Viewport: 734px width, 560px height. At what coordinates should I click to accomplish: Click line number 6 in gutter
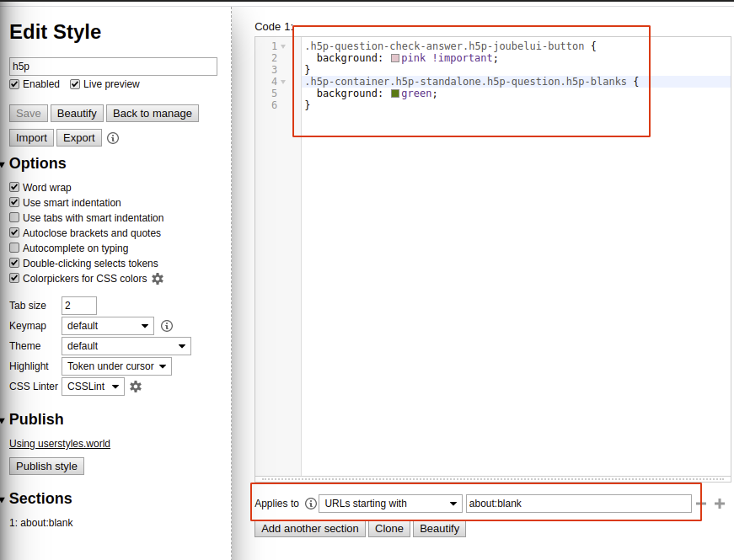275,105
